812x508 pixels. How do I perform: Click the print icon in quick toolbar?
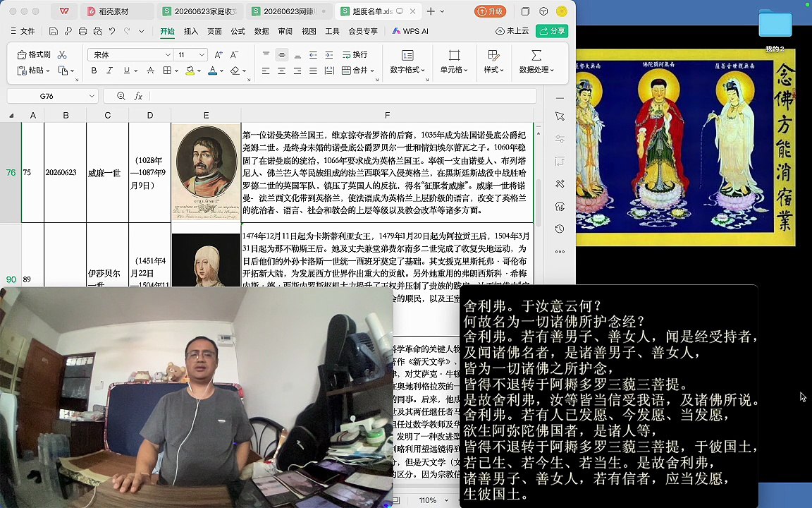coord(83,32)
